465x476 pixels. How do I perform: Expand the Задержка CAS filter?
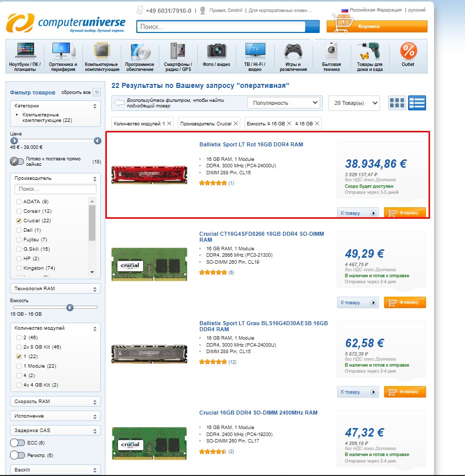point(55,431)
